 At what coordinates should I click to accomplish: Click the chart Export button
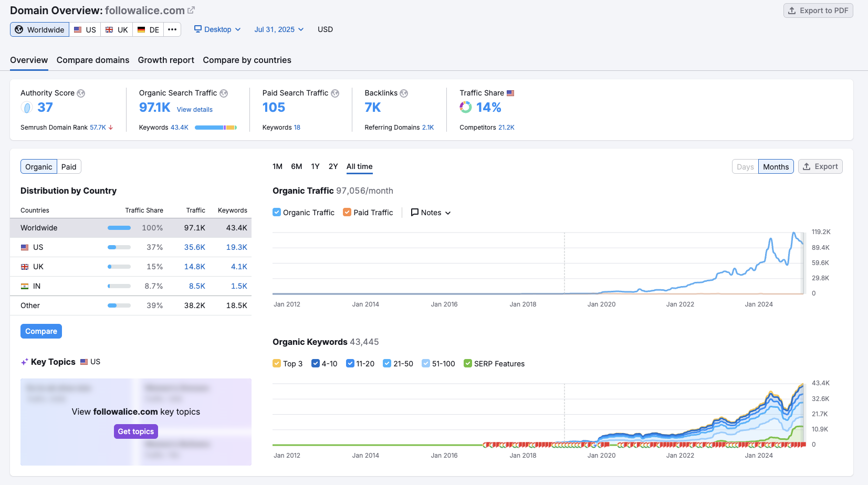pyautogui.click(x=820, y=166)
